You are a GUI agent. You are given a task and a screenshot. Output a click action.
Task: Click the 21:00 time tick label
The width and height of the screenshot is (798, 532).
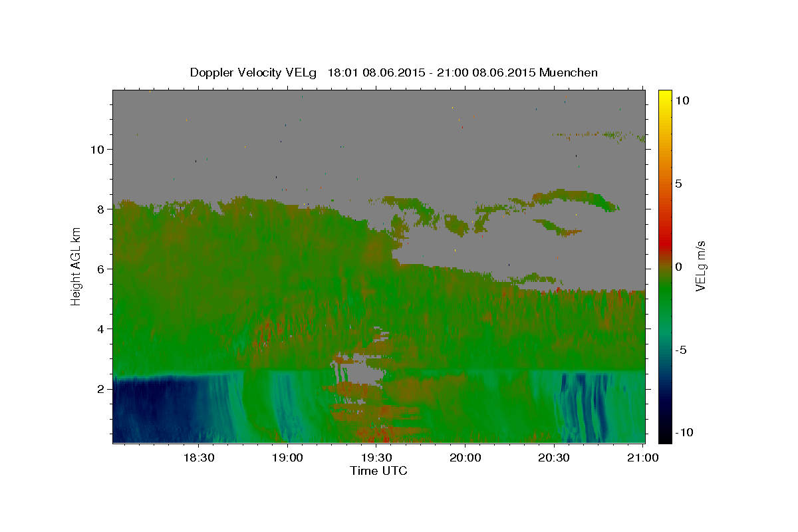[x=644, y=458]
